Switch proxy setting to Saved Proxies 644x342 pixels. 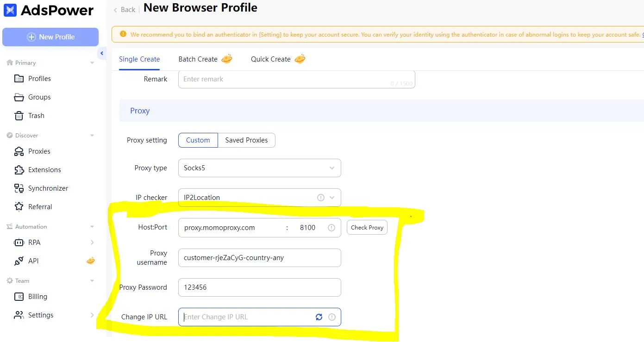point(246,140)
